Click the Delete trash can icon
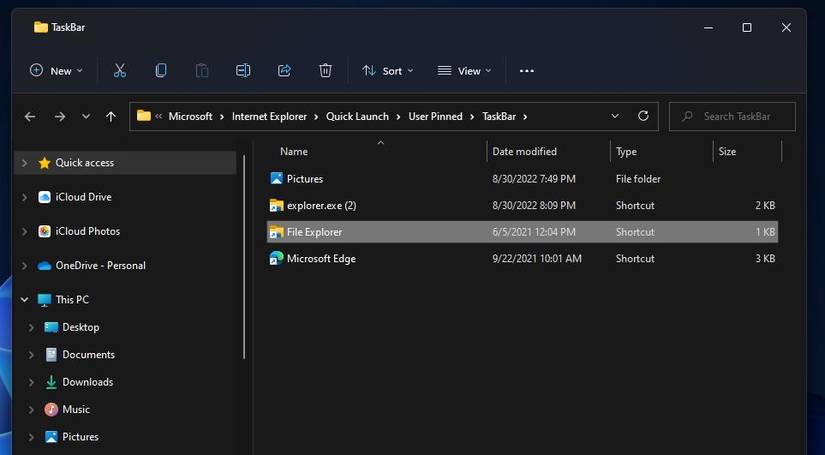Viewport: 825px width, 455px height. [325, 71]
